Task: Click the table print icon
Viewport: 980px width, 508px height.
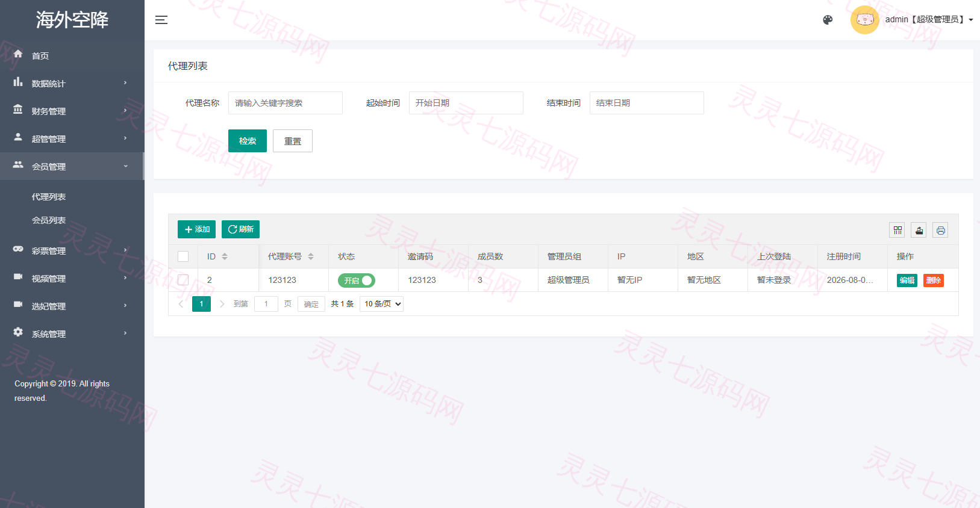Action: click(940, 230)
